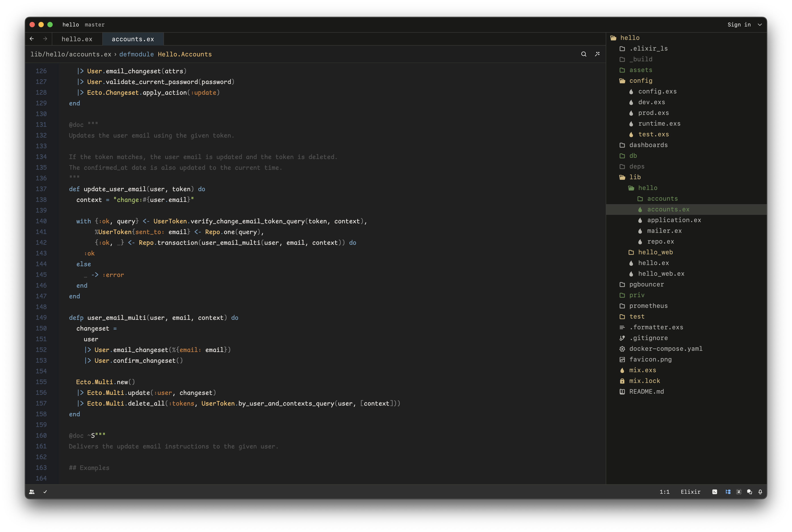The image size is (792, 532).
Task: Expand the hello_web folder
Action: [x=686, y=252]
